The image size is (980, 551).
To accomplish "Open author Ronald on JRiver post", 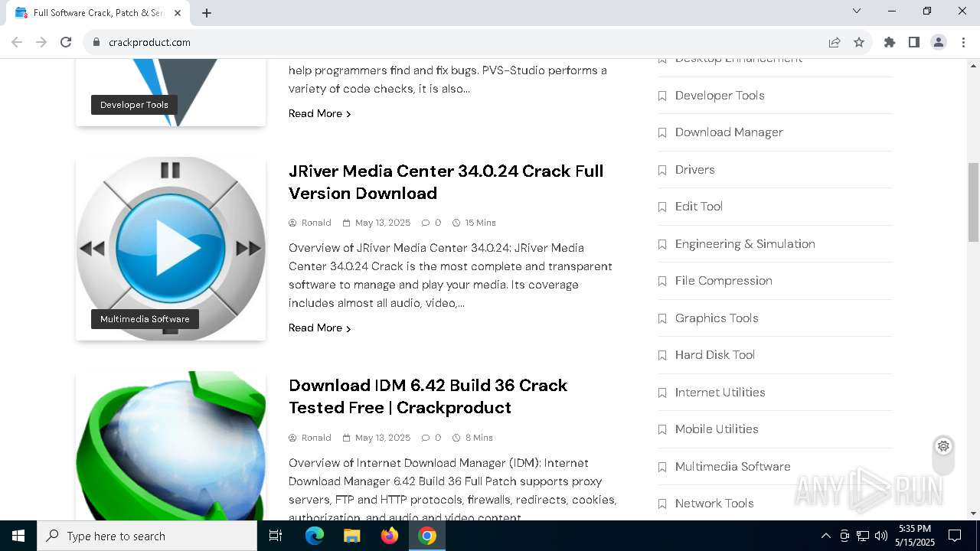I will pyautogui.click(x=315, y=223).
